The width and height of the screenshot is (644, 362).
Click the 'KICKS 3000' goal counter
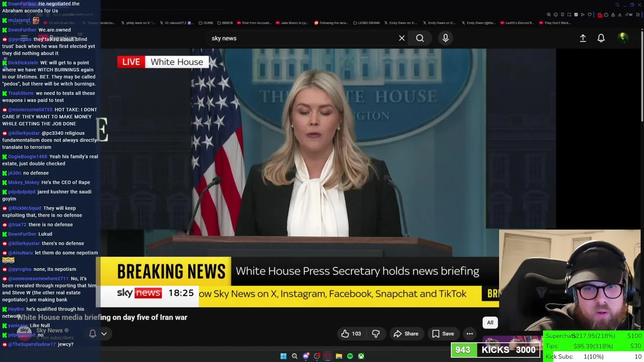point(496,350)
